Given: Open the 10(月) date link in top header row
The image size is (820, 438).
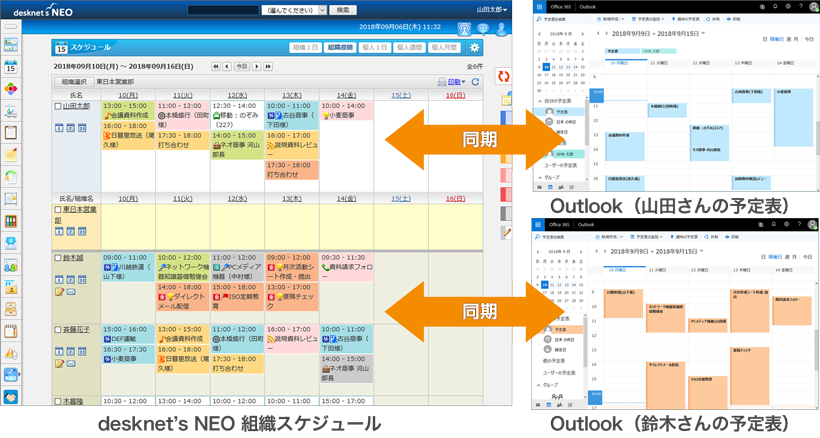Looking at the screenshot, I should click(x=128, y=96).
